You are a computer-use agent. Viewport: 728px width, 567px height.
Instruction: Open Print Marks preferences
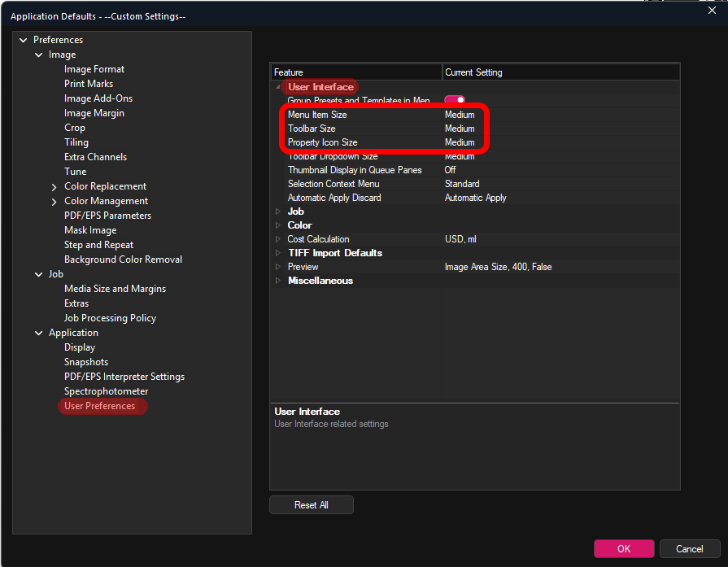pyautogui.click(x=89, y=84)
